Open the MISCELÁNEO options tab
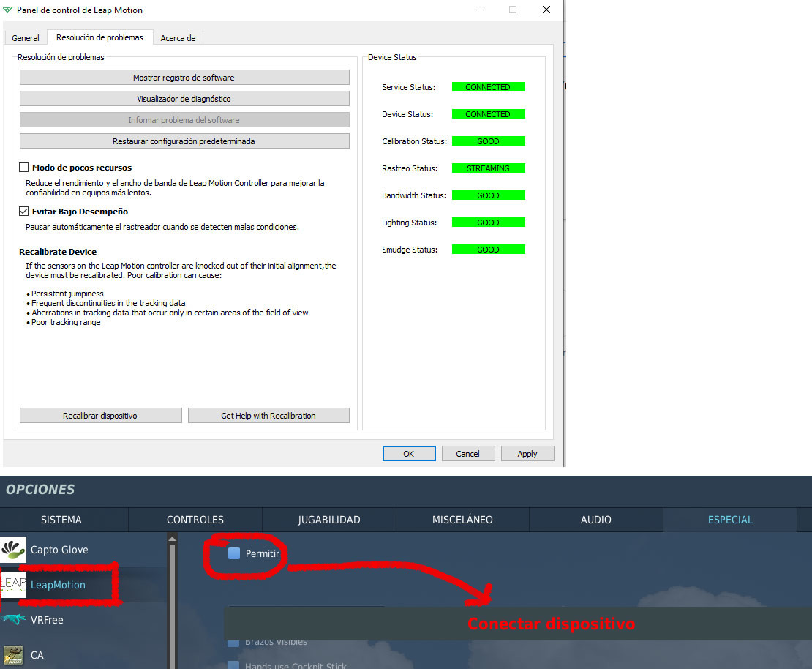 click(462, 520)
